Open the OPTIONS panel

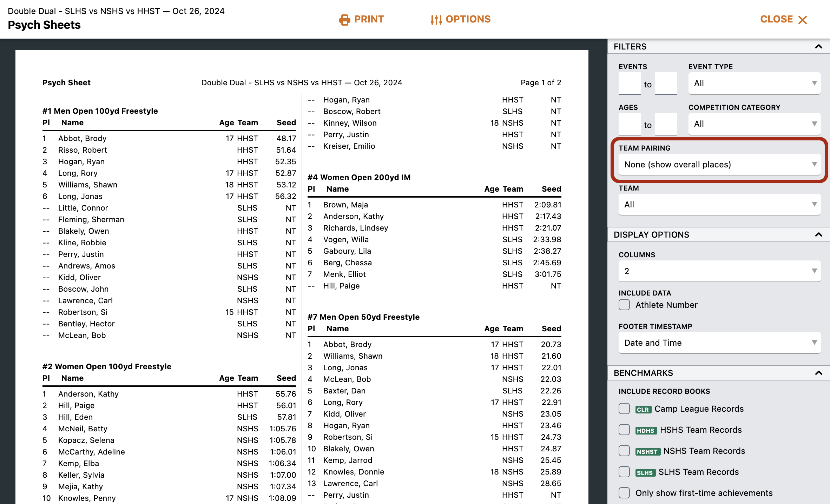pyautogui.click(x=461, y=19)
